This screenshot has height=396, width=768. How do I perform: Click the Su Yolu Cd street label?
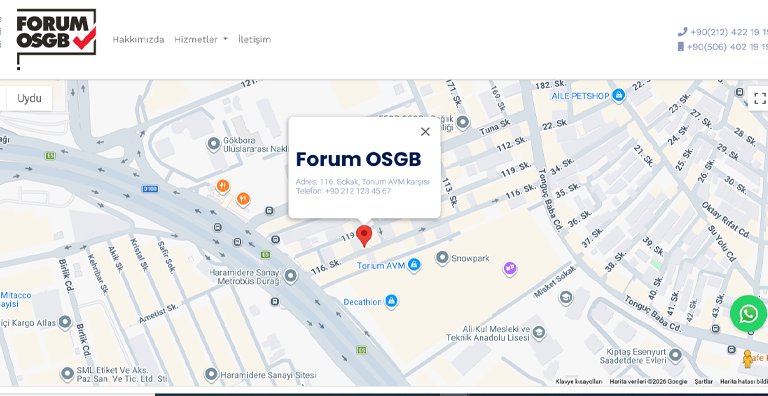coord(721,244)
